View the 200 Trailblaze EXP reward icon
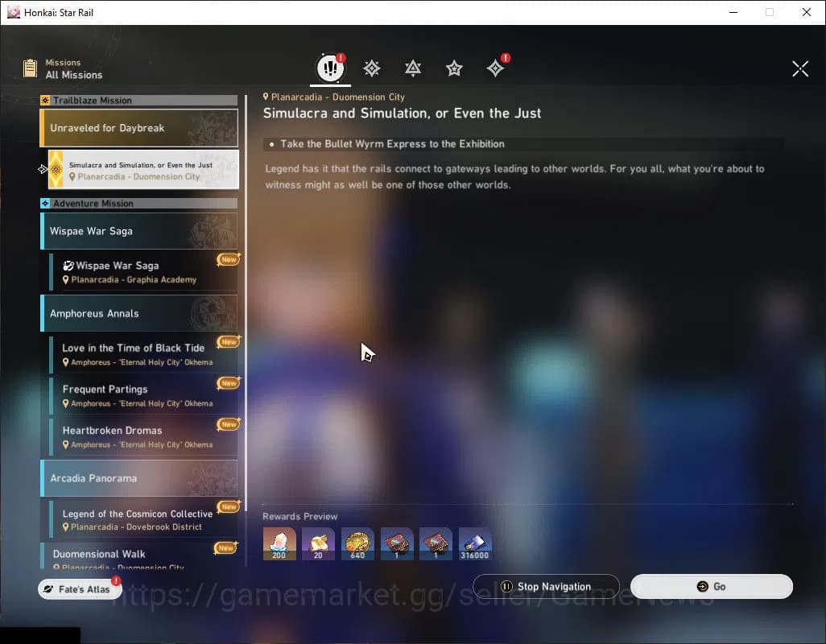This screenshot has height=644, width=826. click(x=279, y=543)
